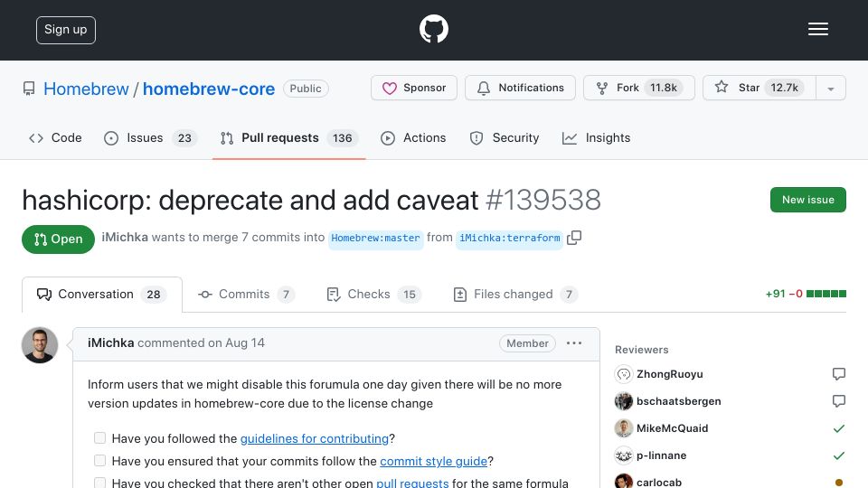The image size is (868, 488).
Task: Toggle the 'guidelines for contributing' checkbox
Action: [x=99, y=438]
